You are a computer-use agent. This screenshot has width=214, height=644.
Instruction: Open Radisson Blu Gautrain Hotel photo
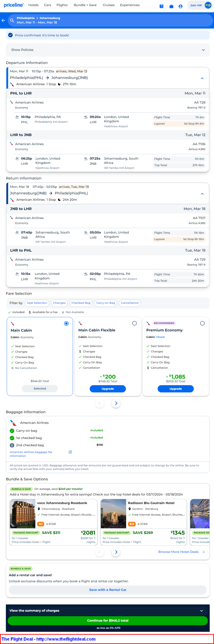pos(113,514)
